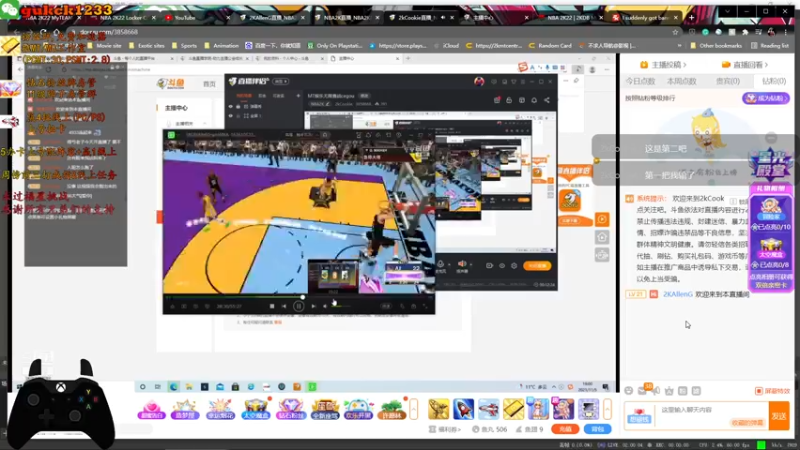
Task: Open the 造梦屋 activity icon
Action: pos(185,409)
